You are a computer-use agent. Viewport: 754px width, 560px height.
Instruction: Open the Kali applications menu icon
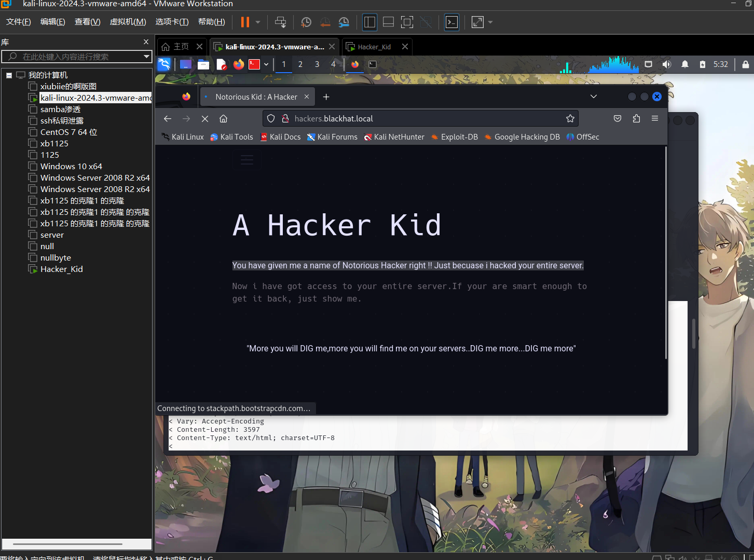pyautogui.click(x=164, y=64)
